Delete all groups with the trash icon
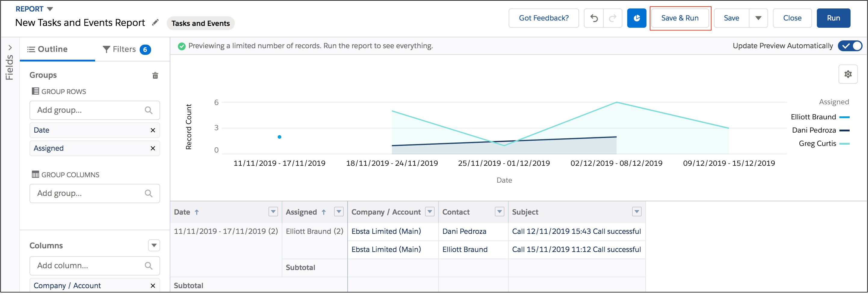Viewport: 868px width, 305px height. (155, 76)
